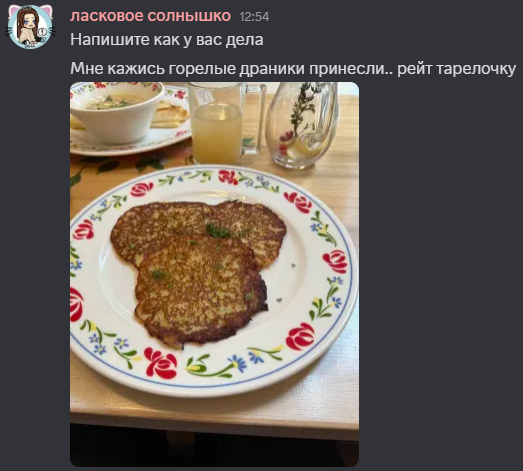Open the ласковое солнышко user avatar
This screenshot has width=523, height=471.
[30, 27]
